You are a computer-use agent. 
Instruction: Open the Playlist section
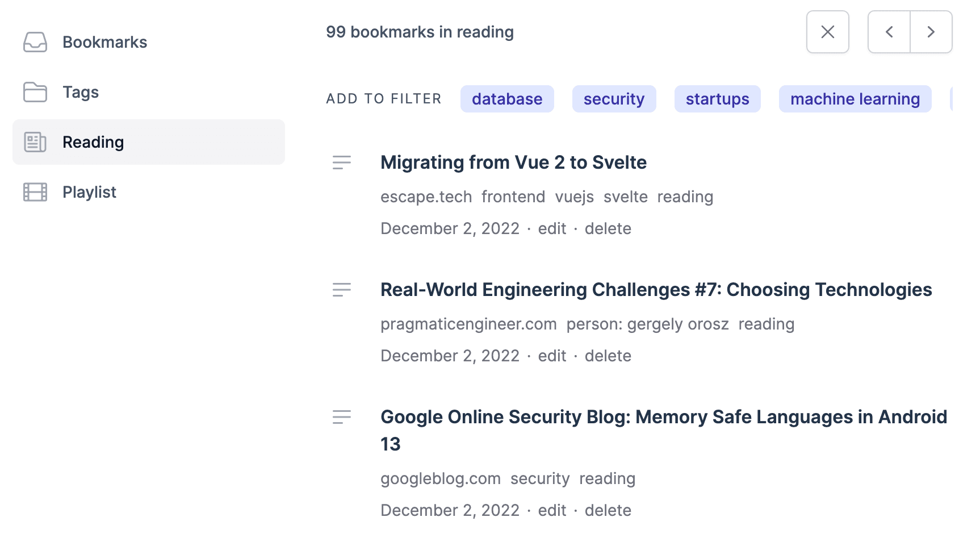[89, 192]
